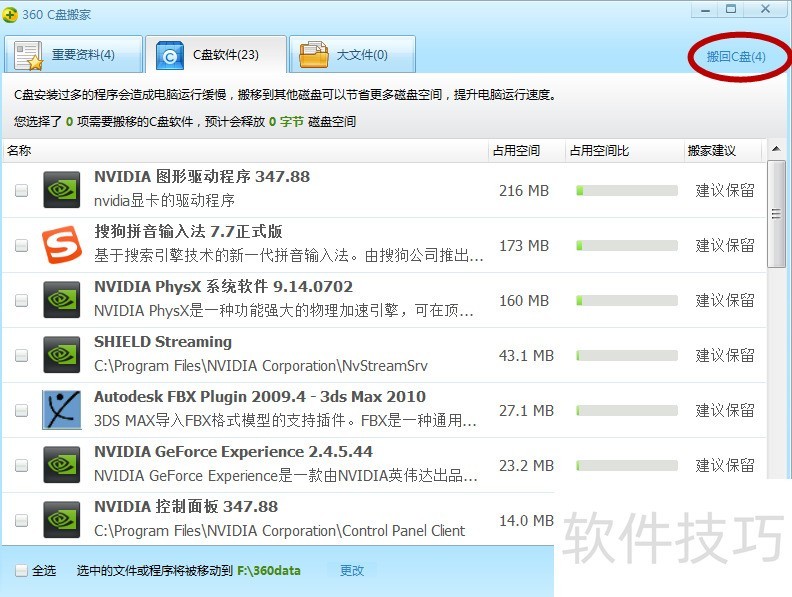
Task: Click the SHIELD Streaming icon
Action: click(x=62, y=355)
